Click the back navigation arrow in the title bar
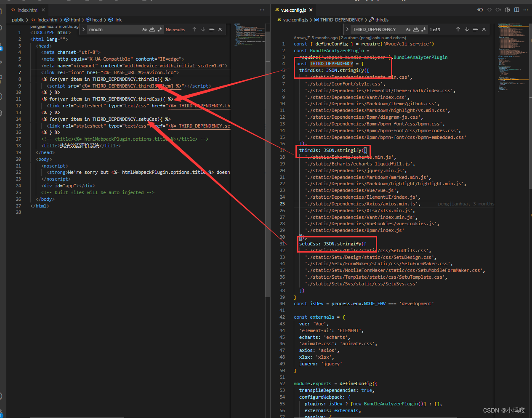Screen dimensions: 532x418 pyautogui.click(x=480, y=10)
